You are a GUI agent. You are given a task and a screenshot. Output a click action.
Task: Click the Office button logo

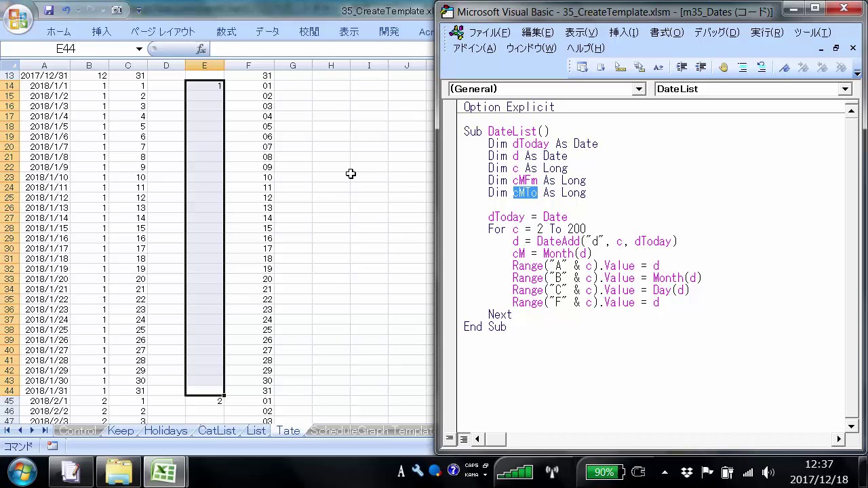18,19
